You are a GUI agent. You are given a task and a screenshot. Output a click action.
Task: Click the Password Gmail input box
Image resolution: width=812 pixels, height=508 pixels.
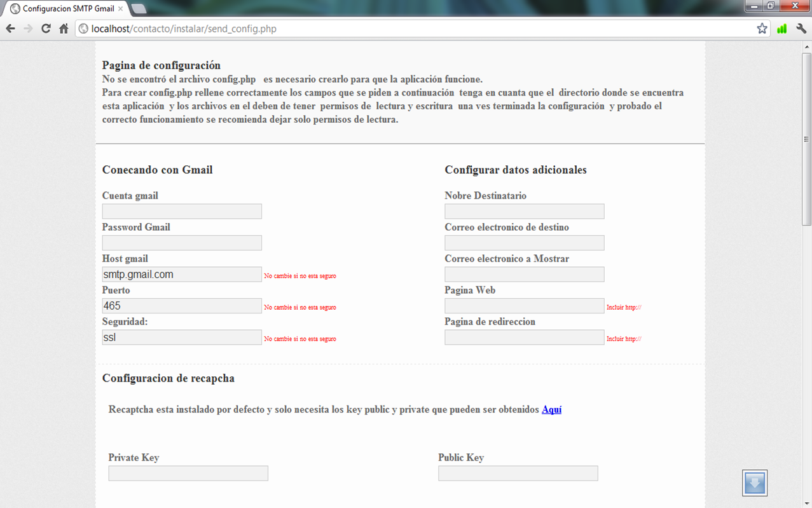click(181, 242)
